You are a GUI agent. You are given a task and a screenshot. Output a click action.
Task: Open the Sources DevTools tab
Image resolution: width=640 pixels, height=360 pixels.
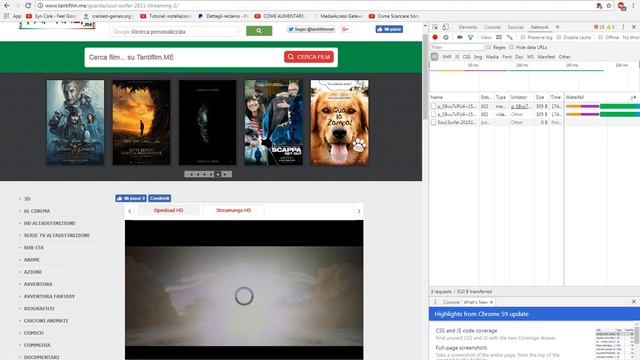516,27
